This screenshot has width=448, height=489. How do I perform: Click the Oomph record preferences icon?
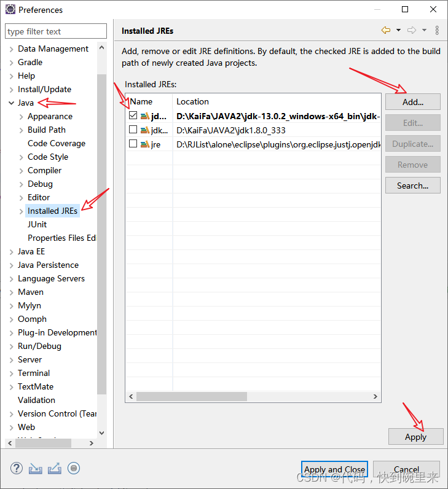point(74,468)
